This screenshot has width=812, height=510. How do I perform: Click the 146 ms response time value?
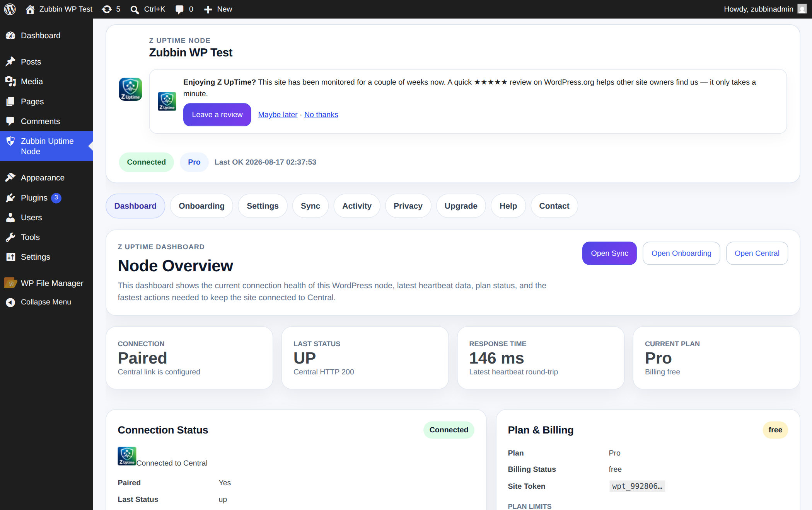(x=496, y=358)
